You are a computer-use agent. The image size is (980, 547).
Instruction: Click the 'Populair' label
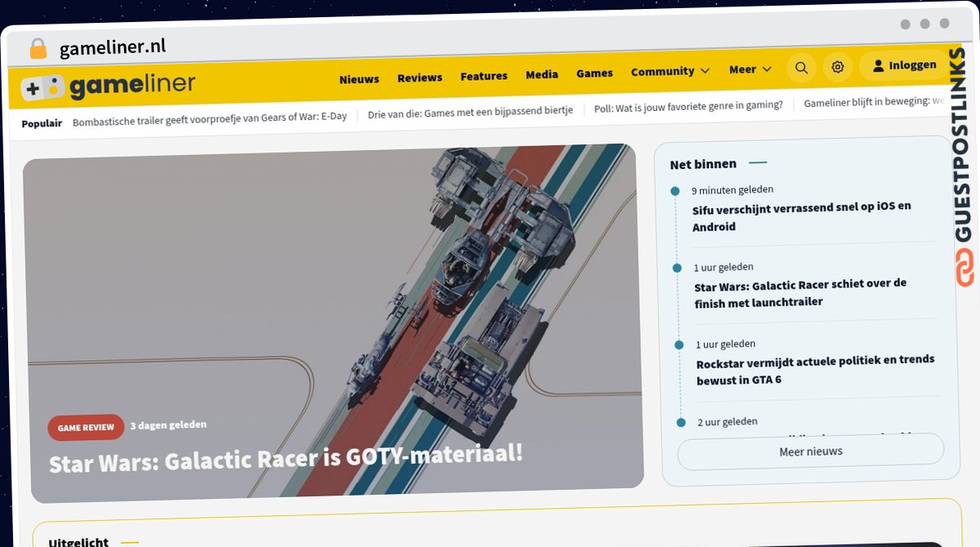[x=42, y=123]
